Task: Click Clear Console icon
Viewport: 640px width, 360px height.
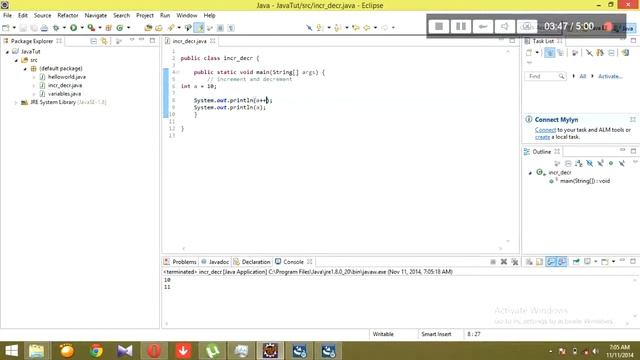Action: 529,262
